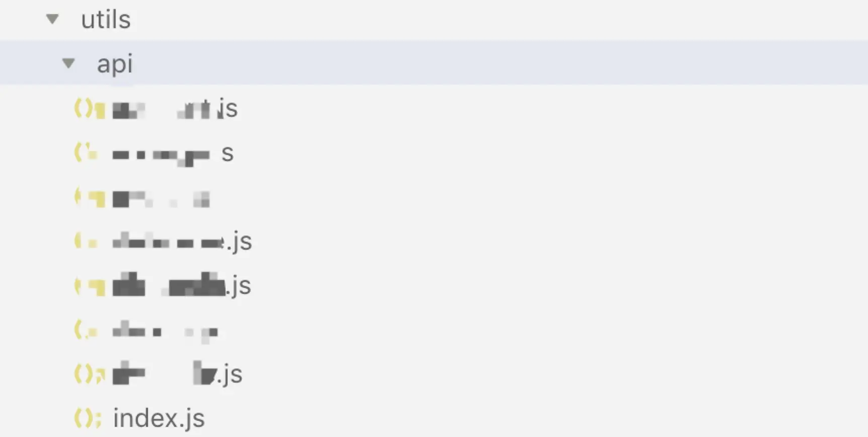Click the index.js JavaScript file icon
This screenshot has height=437, width=868.
point(88,418)
